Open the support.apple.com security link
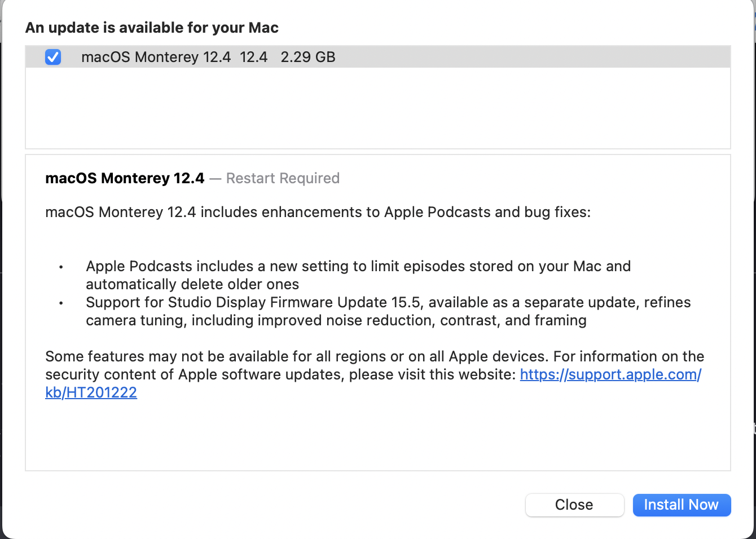Viewport: 756px width, 539px height. 610,374
